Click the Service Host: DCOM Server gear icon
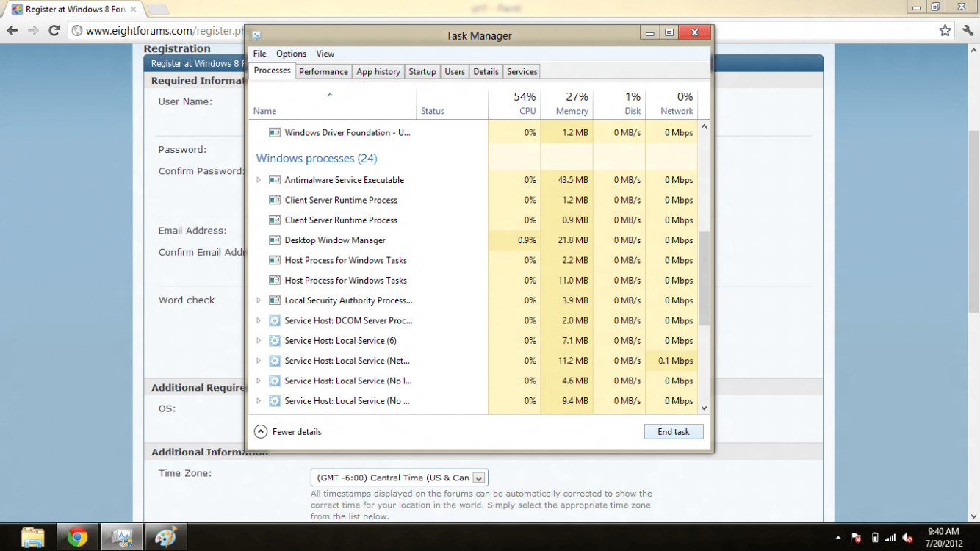 click(x=275, y=320)
